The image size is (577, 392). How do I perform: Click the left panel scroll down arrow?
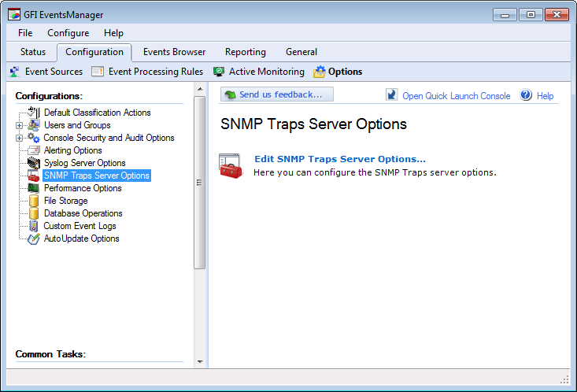pos(200,361)
